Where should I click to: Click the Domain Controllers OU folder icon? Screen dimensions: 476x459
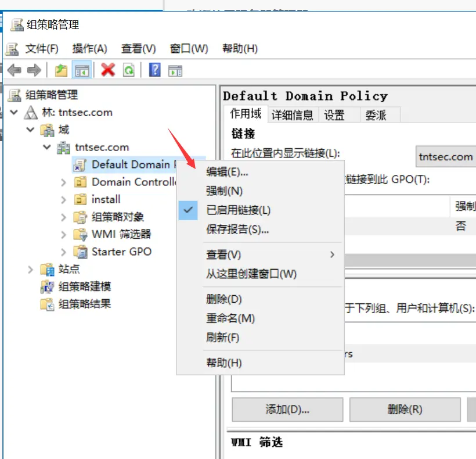80,182
